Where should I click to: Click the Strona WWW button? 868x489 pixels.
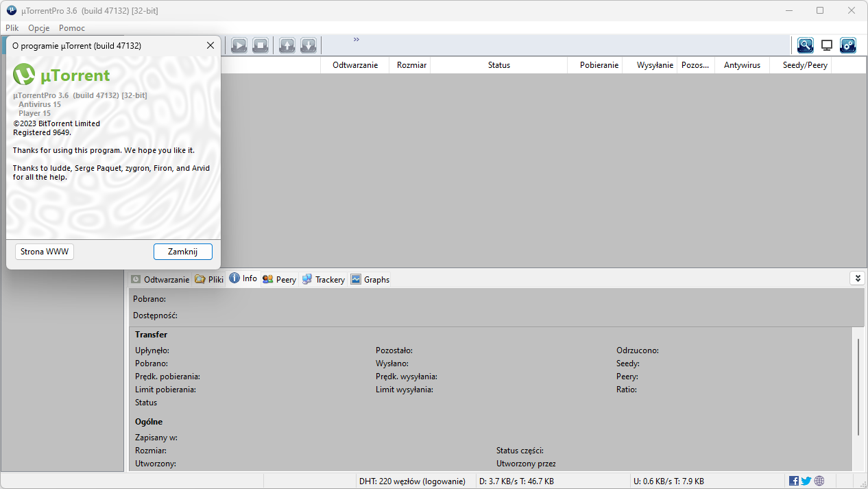pos(45,252)
